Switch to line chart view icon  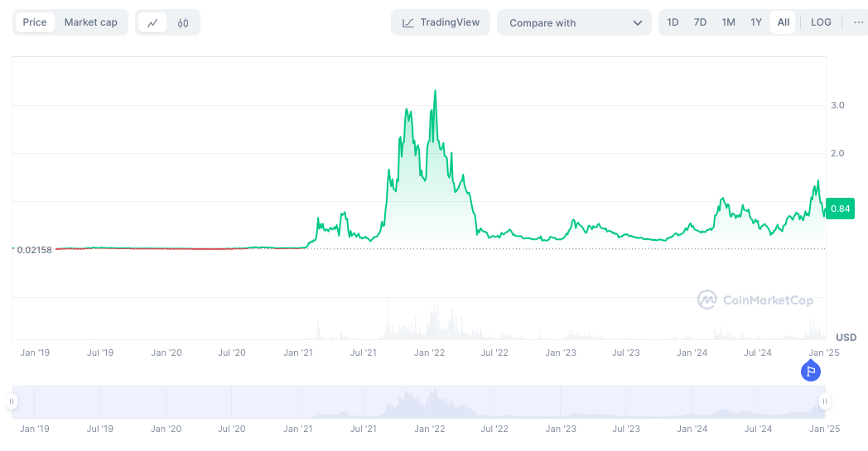(152, 23)
